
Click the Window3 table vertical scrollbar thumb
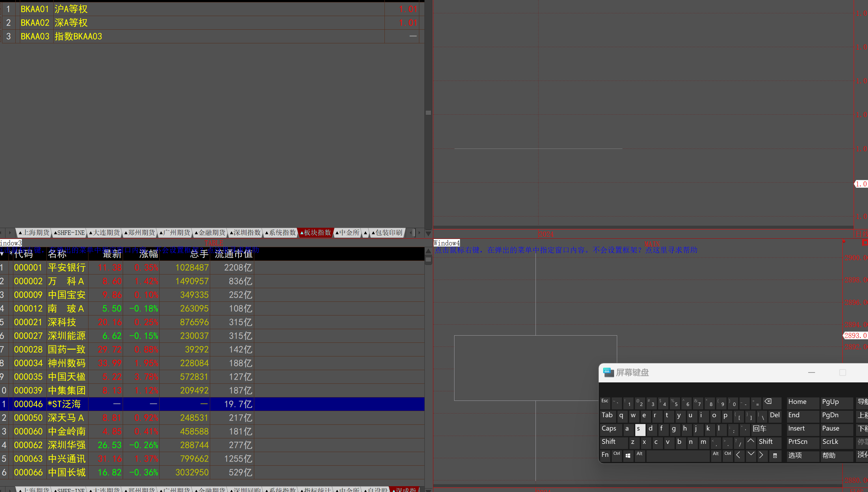pyautogui.click(x=428, y=260)
